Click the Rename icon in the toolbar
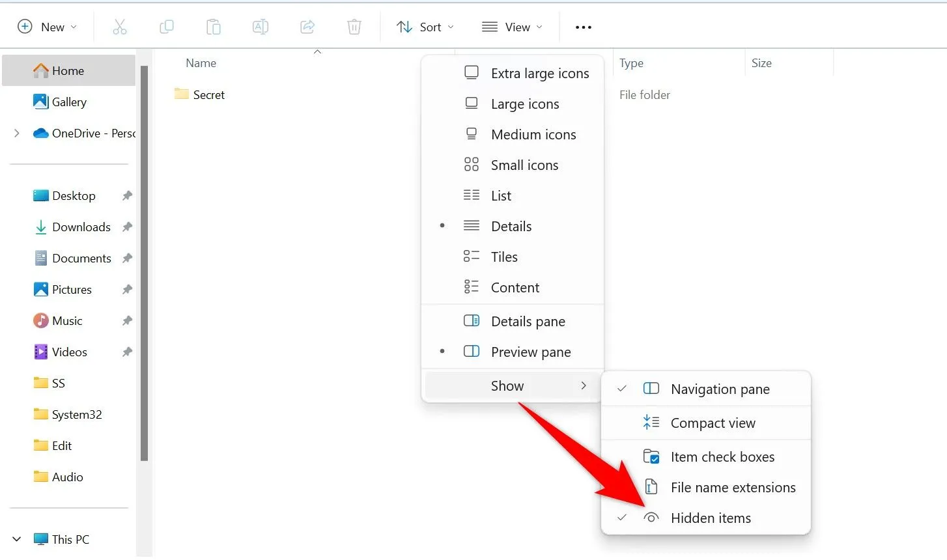The height and width of the screenshot is (560, 947). click(260, 27)
